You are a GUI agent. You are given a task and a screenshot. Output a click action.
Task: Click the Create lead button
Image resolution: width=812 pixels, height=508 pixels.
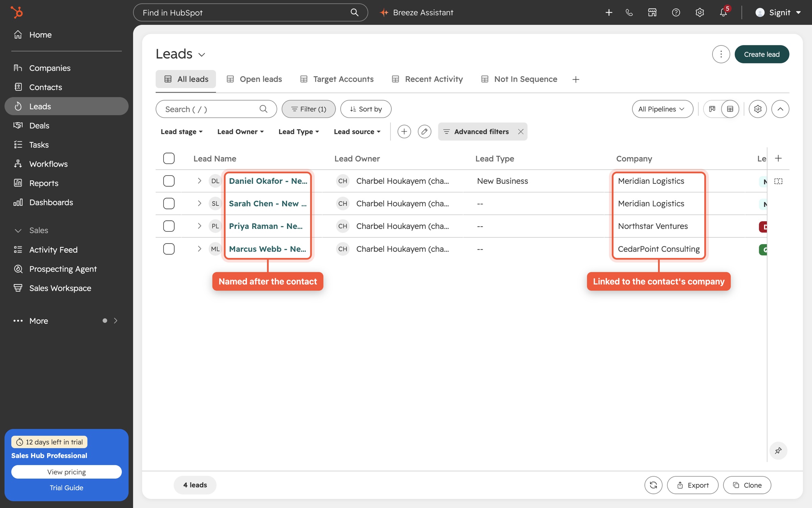point(762,54)
